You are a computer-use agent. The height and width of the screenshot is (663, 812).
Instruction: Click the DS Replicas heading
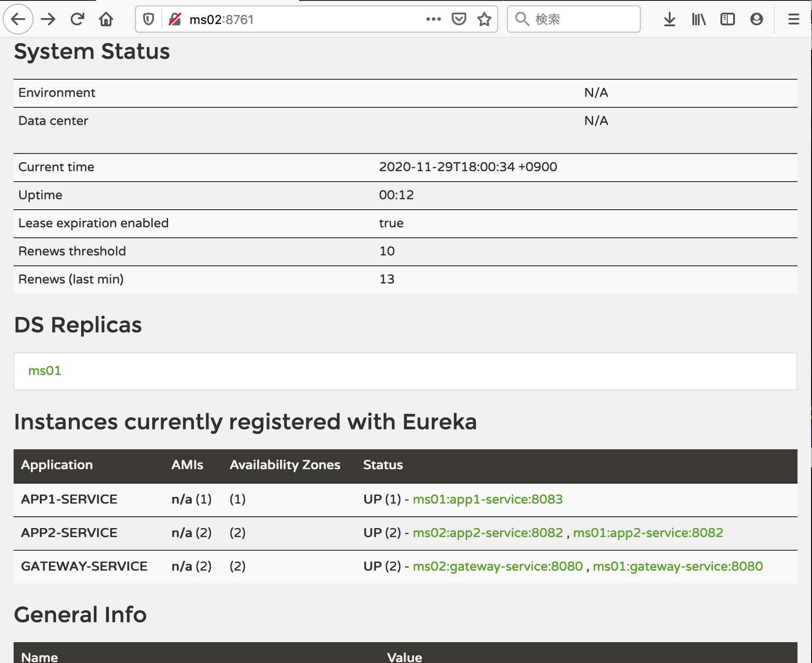(x=78, y=325)
